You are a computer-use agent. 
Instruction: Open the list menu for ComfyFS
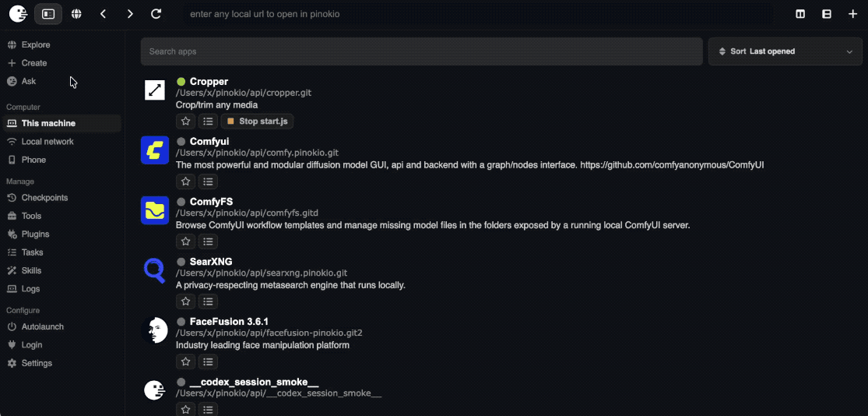[x=208, y=241]
